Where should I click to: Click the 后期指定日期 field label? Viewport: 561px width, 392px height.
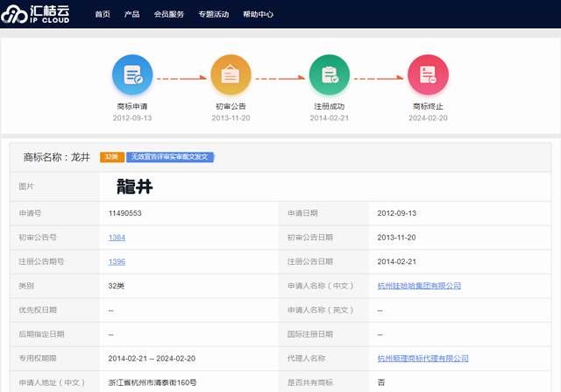tap(41, 334)
